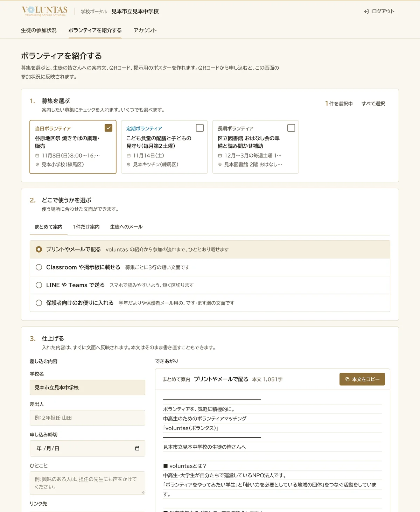
Task: Click the 学校ポータル header label
Action: [x=94, y=12]
